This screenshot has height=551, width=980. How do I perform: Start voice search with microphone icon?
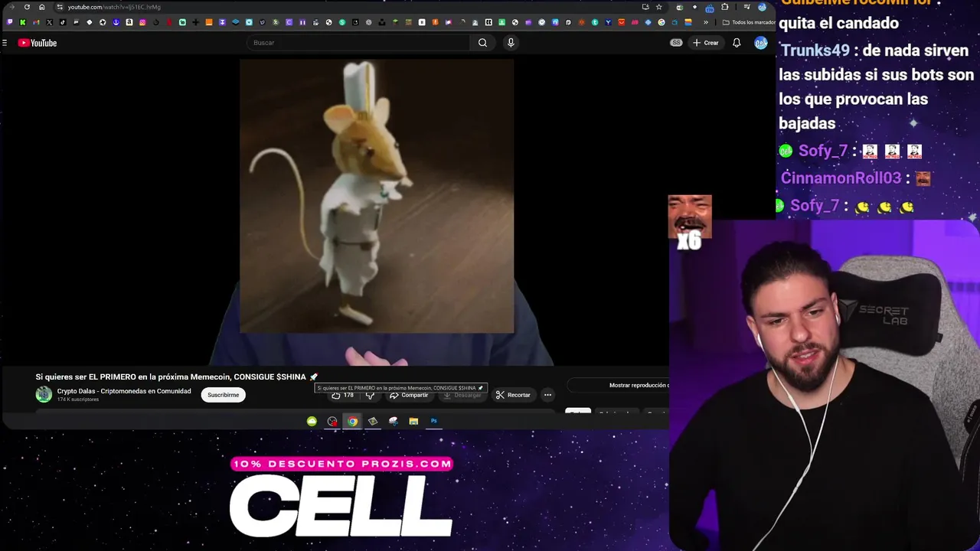coord(511,43)
